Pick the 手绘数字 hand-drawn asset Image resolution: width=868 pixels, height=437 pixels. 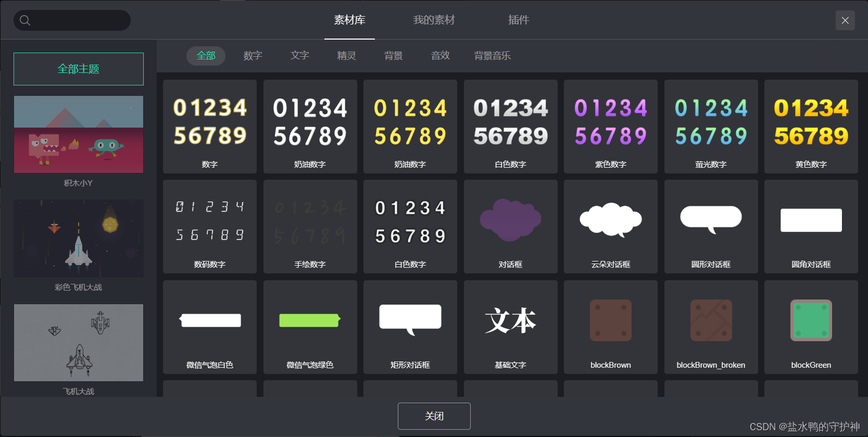[310, 227]
